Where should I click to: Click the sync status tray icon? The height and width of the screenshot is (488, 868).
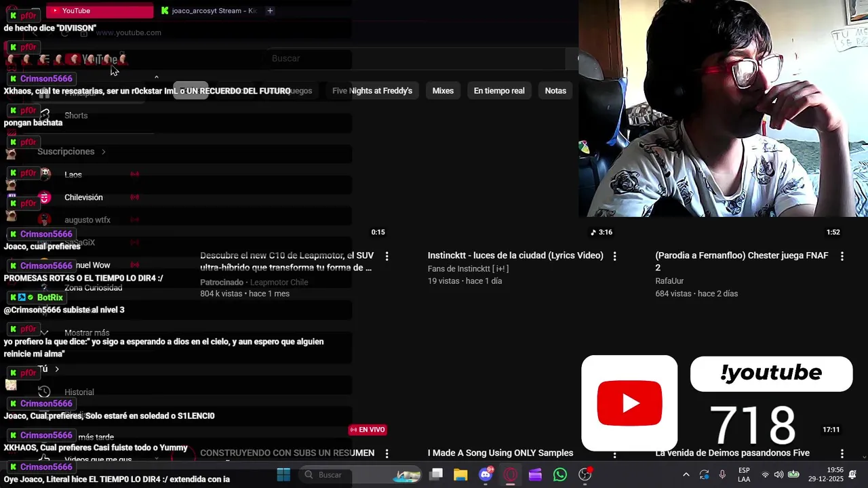[704, 475]
